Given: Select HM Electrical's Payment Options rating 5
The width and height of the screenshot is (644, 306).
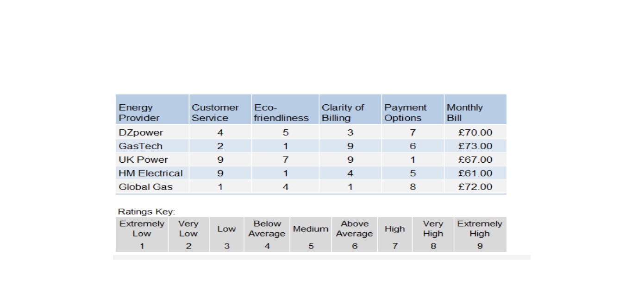Looking at the screenshot, I should coord(413,173).
